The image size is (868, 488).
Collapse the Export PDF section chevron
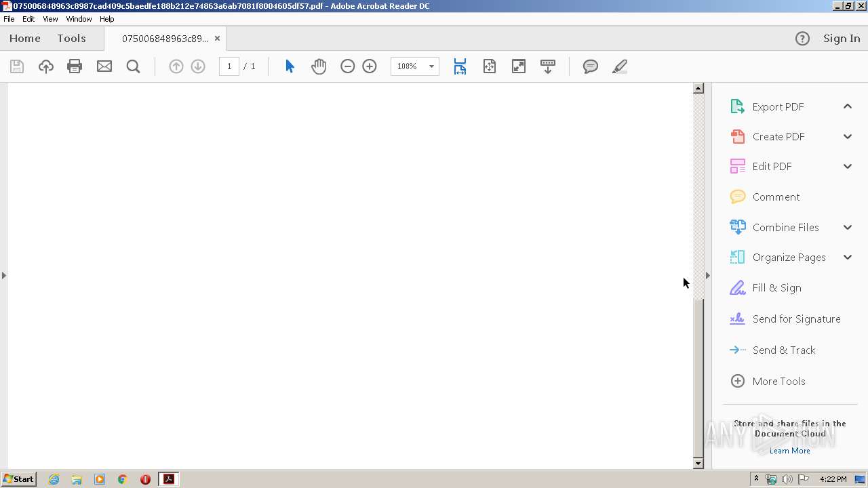[x=848, y=106]
